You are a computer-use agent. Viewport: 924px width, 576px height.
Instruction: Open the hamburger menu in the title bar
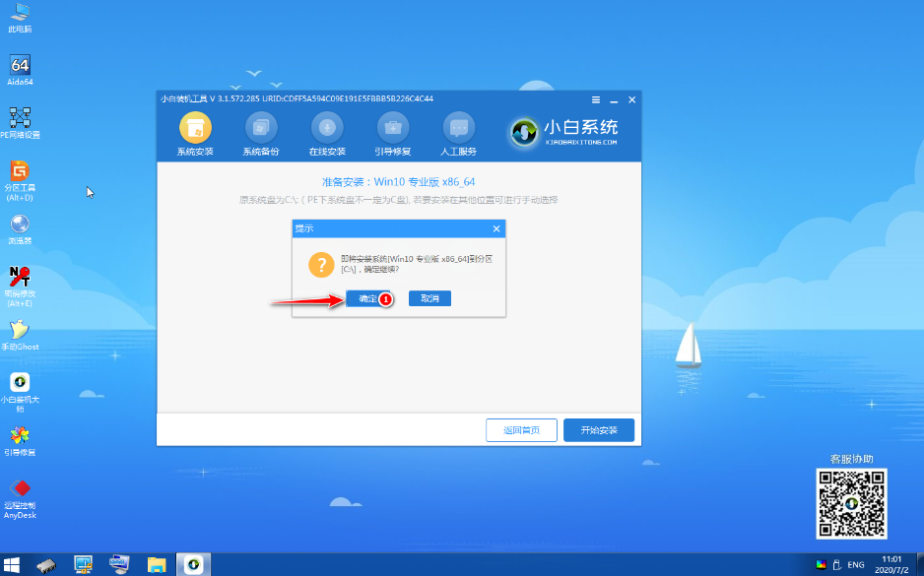click(x=596, y=99)
